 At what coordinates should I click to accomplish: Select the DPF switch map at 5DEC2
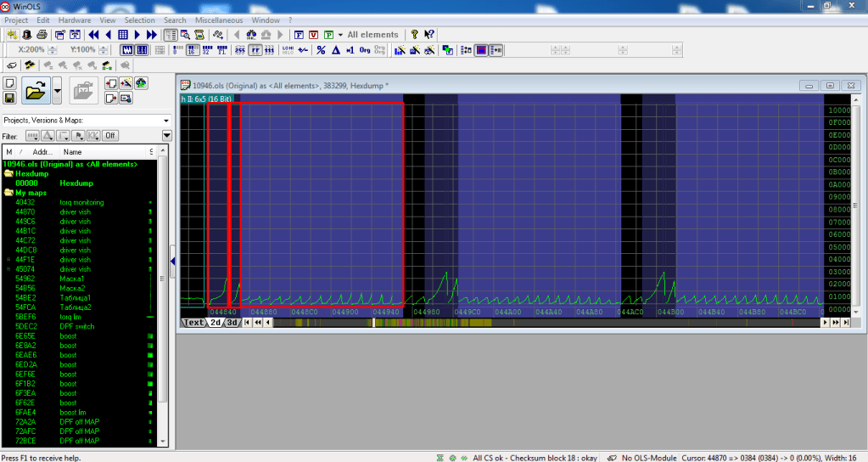[77, 326]
